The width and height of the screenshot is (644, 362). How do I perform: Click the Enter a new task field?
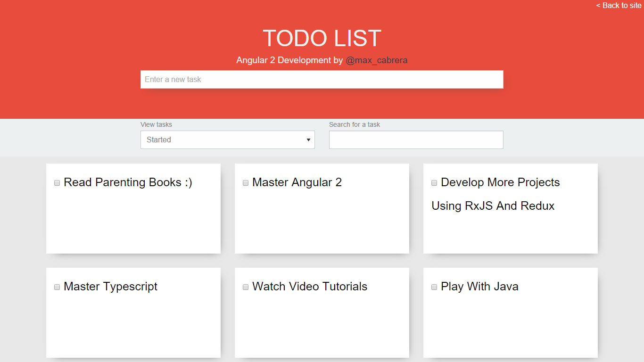[322, 79]
